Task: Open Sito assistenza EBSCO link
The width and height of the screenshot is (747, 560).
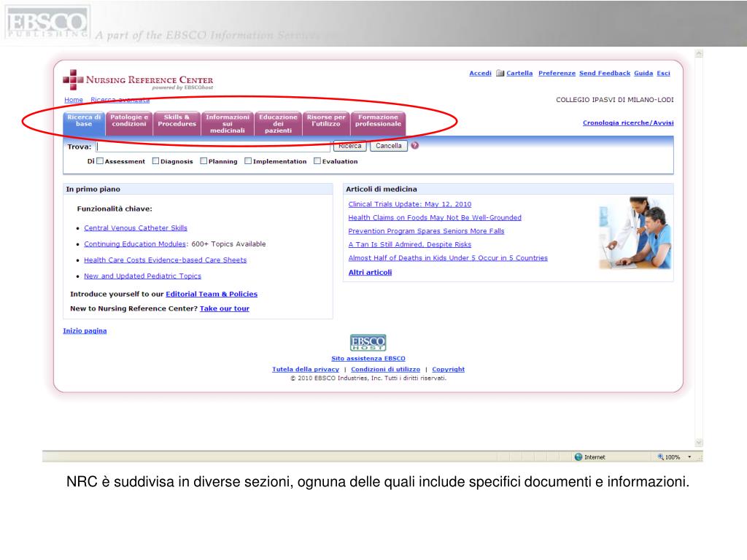Action: 368,359
